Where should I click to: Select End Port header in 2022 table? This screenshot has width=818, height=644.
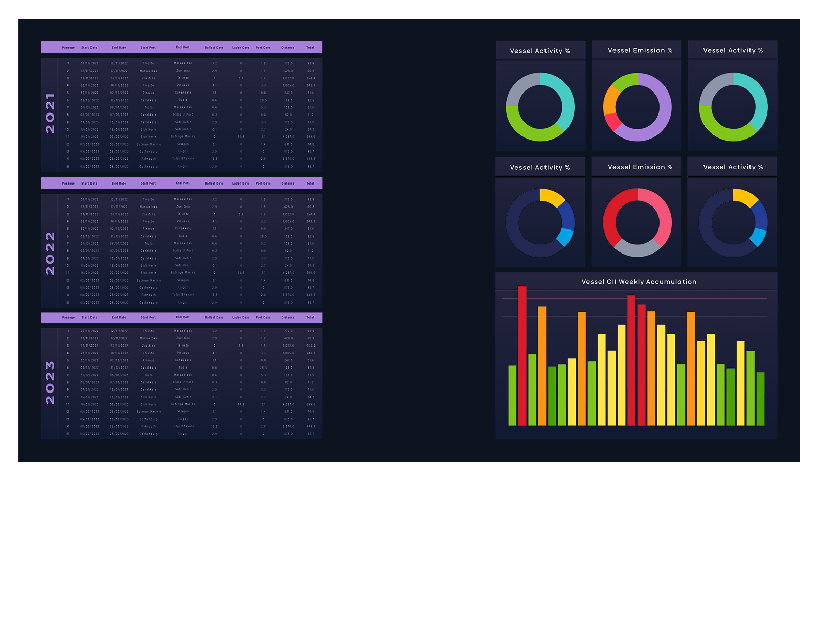click(183, 183)
